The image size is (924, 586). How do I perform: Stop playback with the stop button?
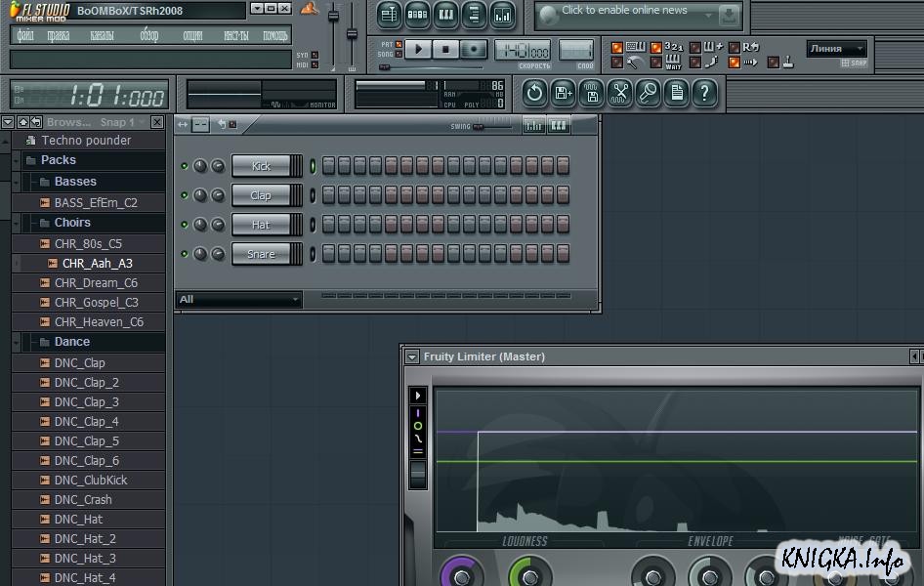click(446, 50)
